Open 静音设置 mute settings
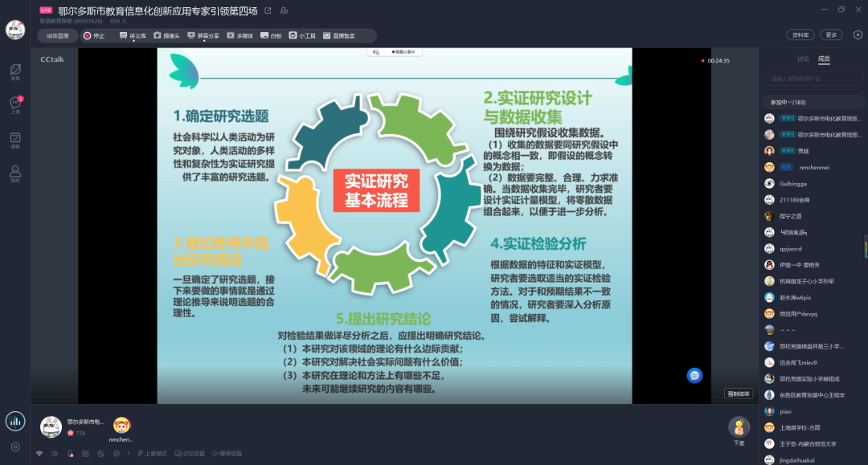 point(227,454)
